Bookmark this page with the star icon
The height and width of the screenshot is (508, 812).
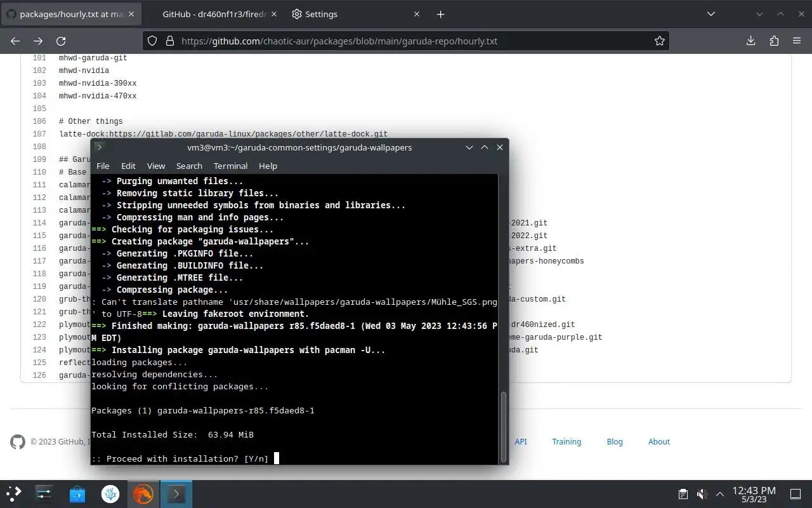(x=660, y=41)
